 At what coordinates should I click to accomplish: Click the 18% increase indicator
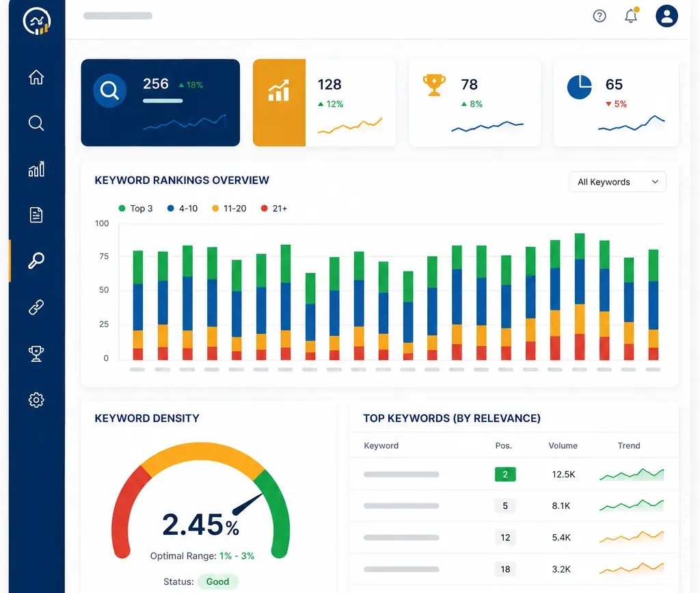191,85
